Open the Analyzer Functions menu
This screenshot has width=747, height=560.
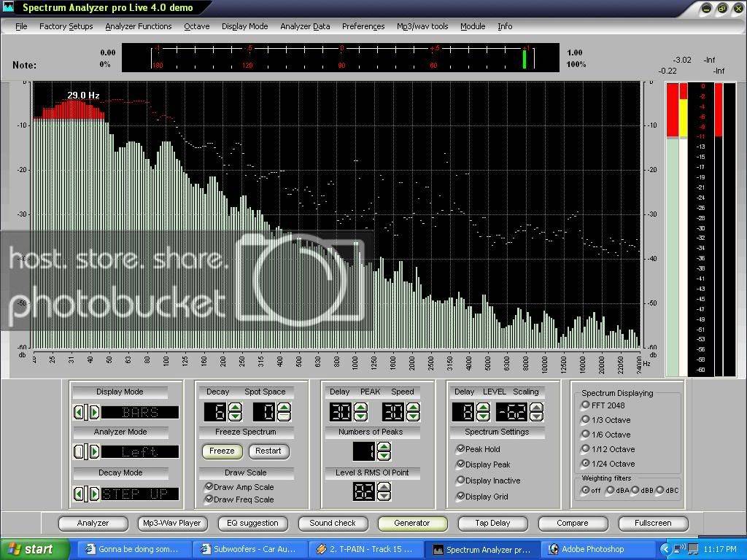click(x=138, y=26)
